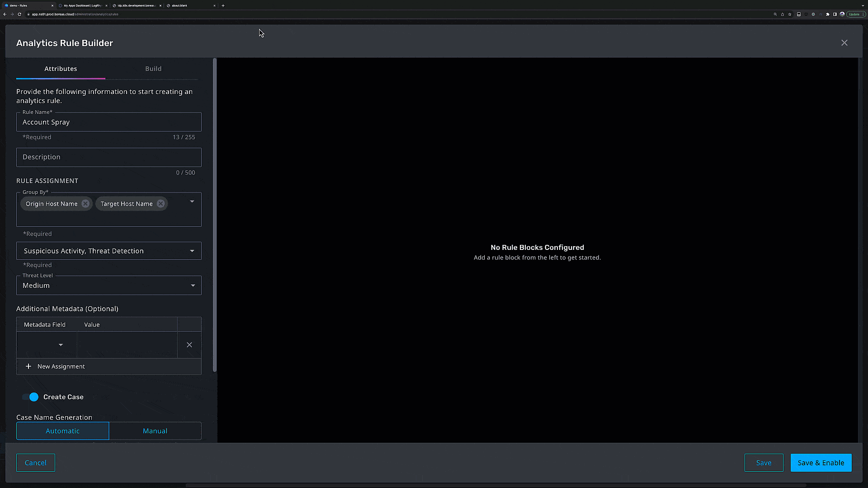This screenshot has width=868, height=488.
Task: Open the browser extensions puzzle icon
Action: pyautogui.click(x=827, y=14)
